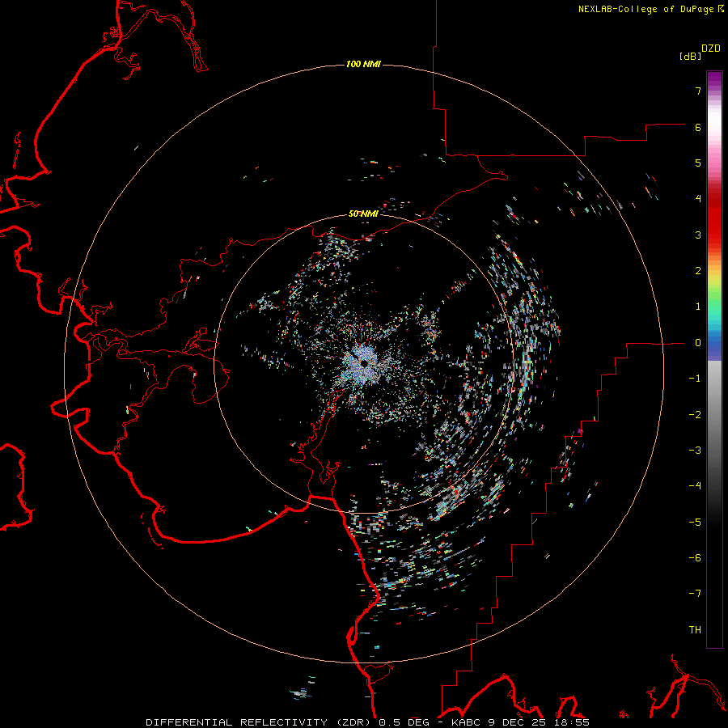The width and height of the screenshot is (728, 728).
Task: Click the 7 value on the color scale
Action: tap(698, 91)
